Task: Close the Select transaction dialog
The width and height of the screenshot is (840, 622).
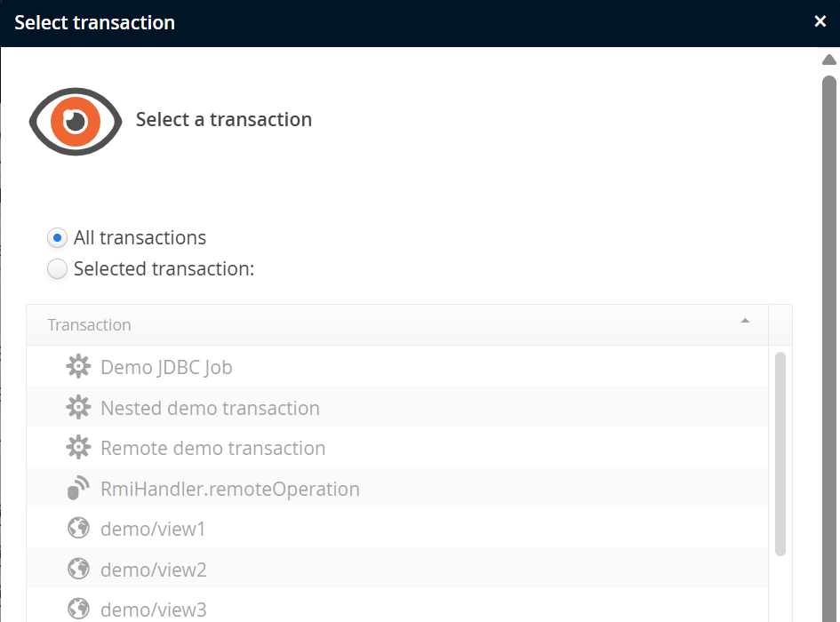Action: 820,21
